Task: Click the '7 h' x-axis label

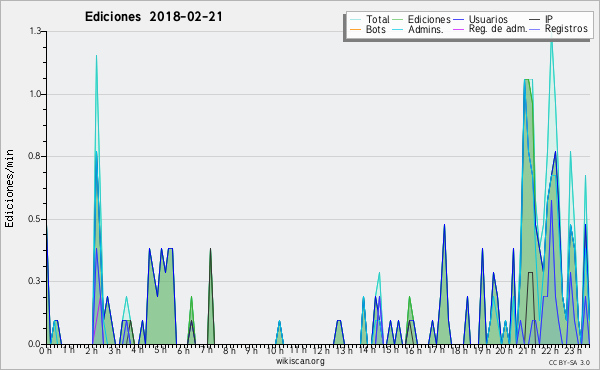Action: pos(206,350)
